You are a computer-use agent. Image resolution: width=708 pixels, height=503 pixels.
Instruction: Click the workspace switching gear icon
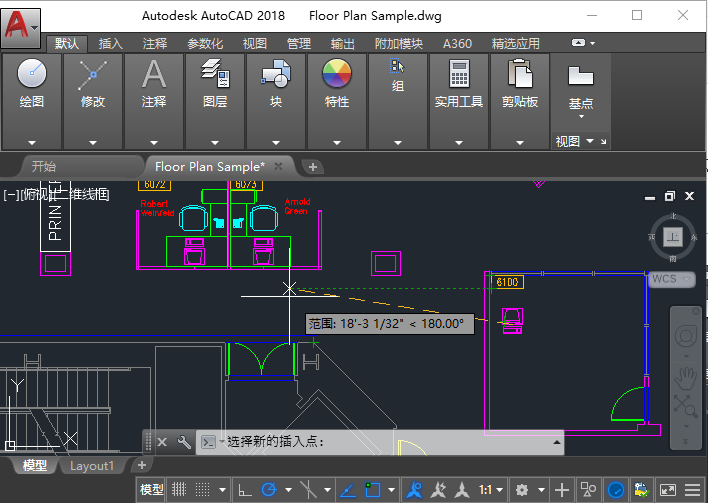click(x=522, y=490)
